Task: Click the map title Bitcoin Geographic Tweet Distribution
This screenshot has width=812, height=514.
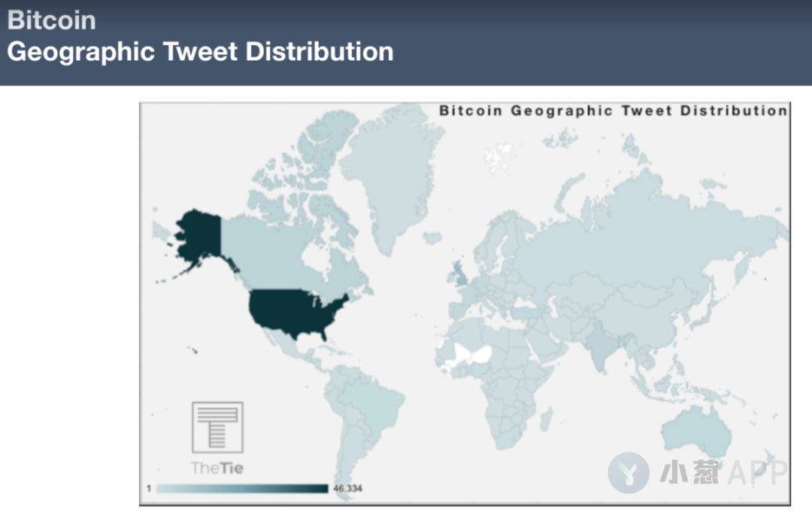Action: (614, 110)
